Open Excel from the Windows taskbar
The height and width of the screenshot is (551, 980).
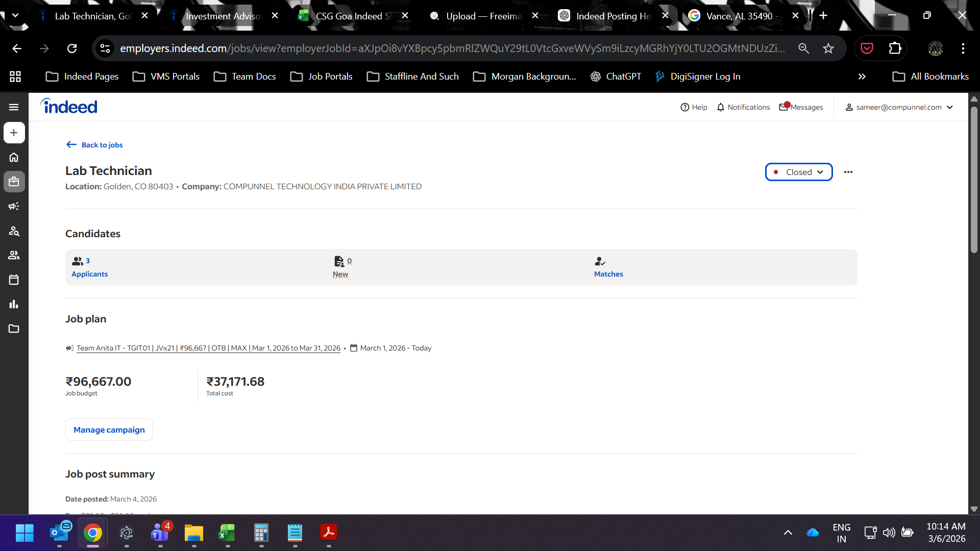point(227,533)
